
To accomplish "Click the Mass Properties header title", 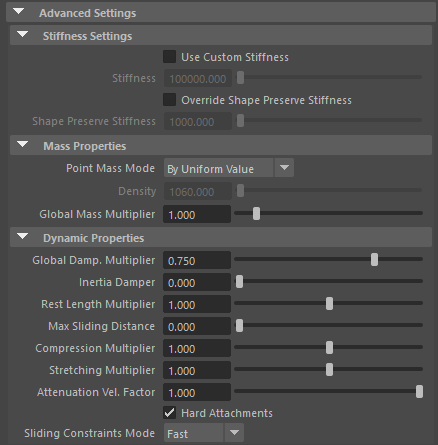I will (85, 146).
